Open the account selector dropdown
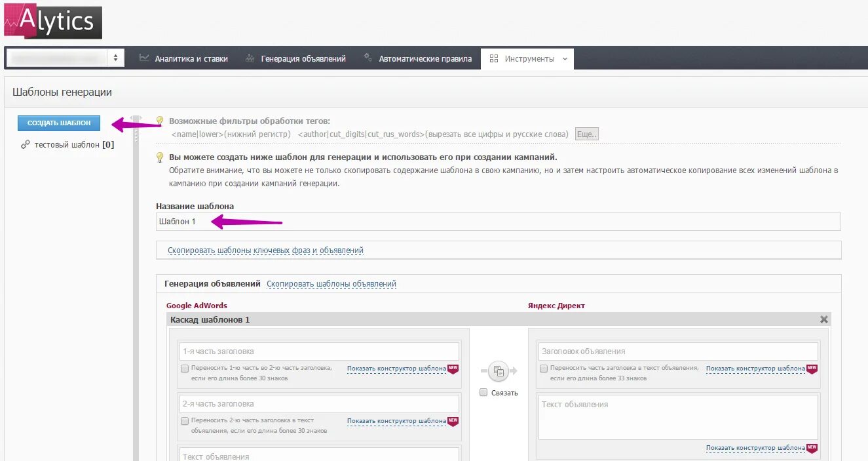The width and height of the screenshot is (868, 461). (65, 58)
